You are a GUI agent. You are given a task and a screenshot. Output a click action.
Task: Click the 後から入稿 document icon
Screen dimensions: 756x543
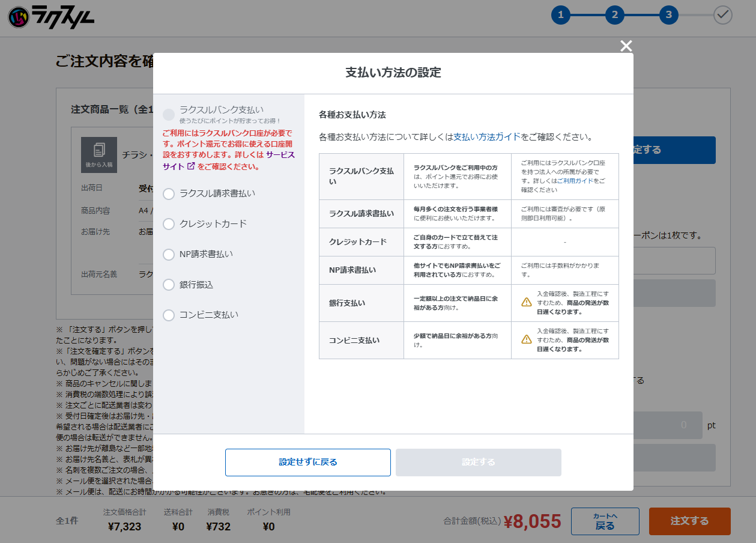point(99,155)
